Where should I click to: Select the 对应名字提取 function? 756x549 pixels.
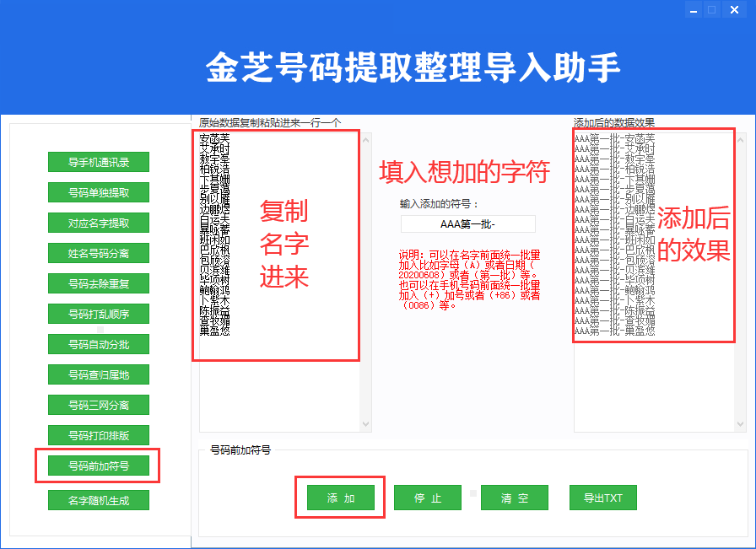99,223
